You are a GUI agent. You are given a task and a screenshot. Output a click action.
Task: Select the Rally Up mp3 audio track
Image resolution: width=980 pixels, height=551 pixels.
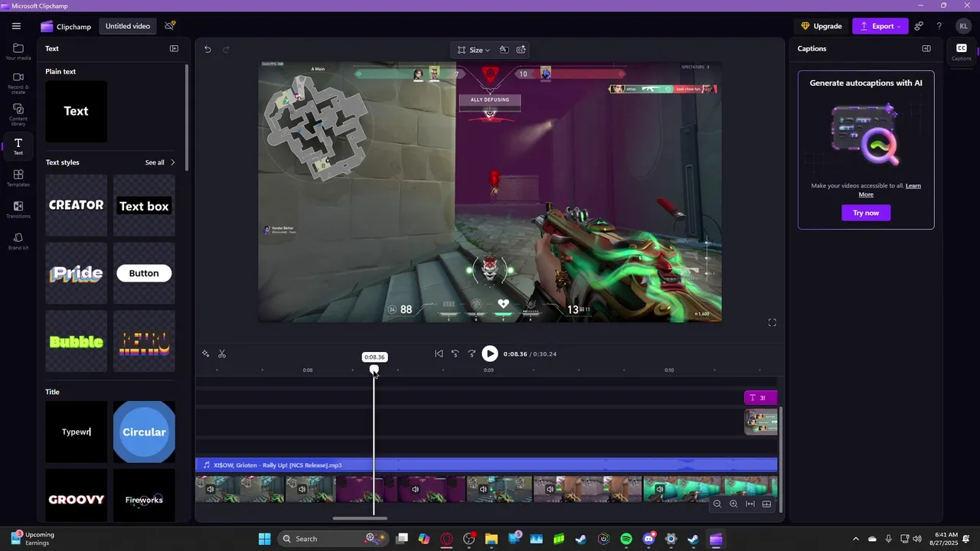tap(487, 465)
